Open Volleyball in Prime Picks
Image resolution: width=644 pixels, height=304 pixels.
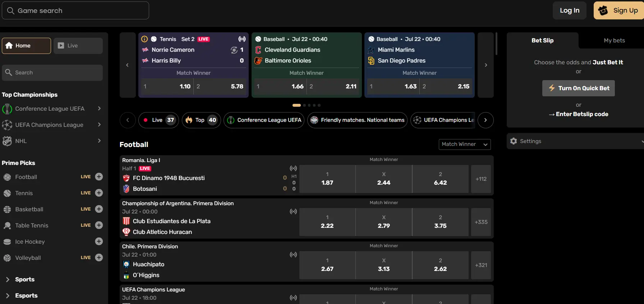pyautogui.click(x=28, y=258)
